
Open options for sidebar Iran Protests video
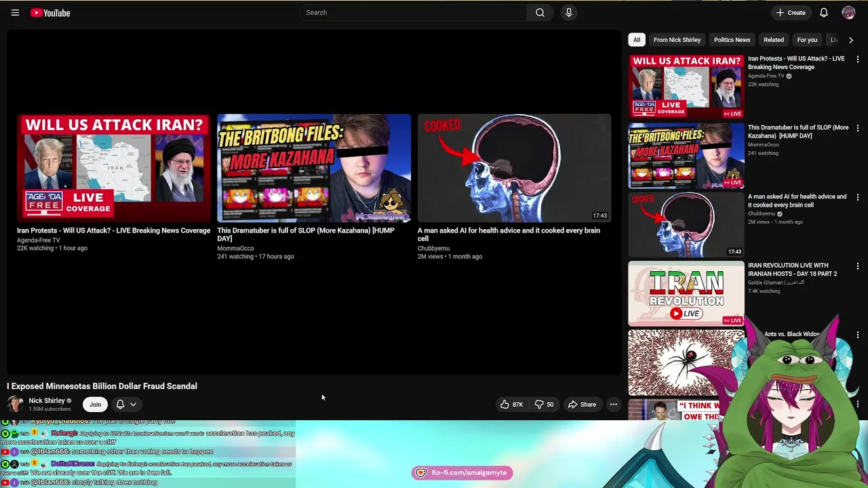[858, 60]
